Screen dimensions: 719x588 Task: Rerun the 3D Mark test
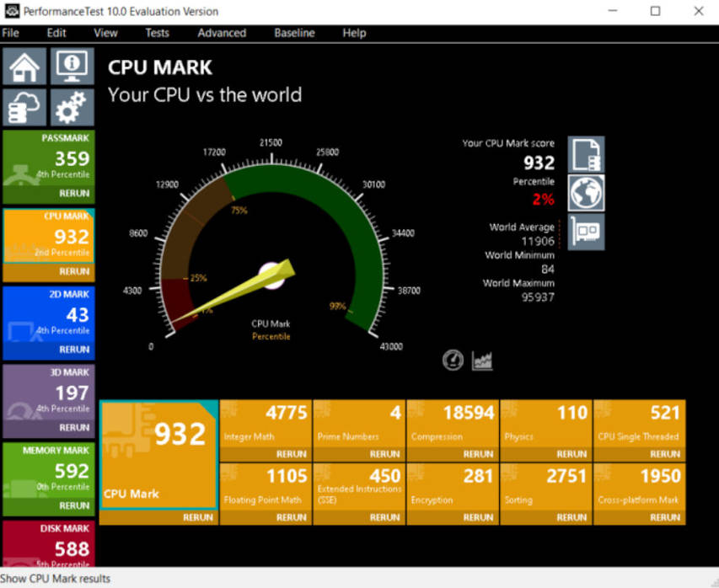click(74, 428)
